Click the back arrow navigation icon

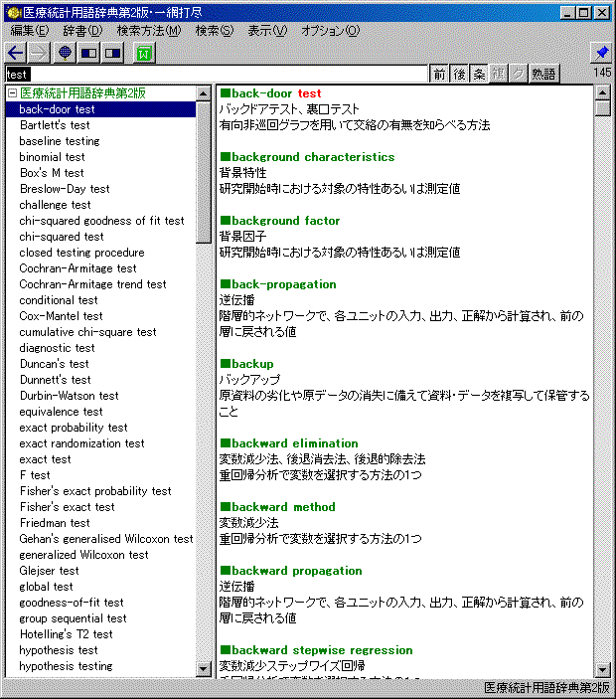coord(16,53)
